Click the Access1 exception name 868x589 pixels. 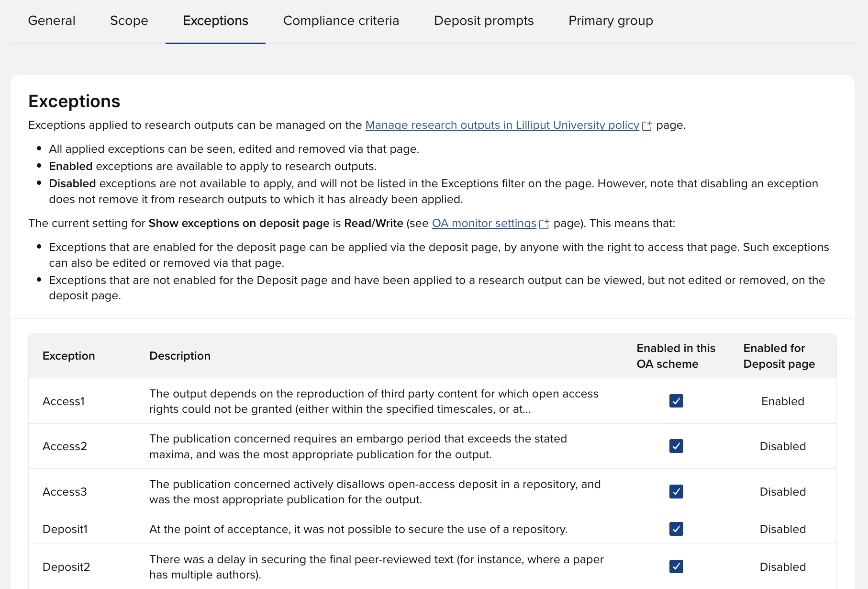[64, 401]
